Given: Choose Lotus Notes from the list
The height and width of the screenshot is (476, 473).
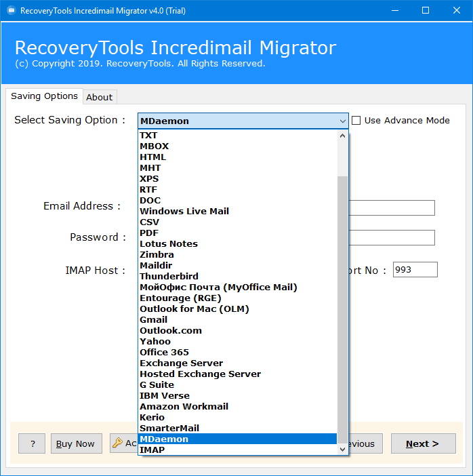Looking at the screenshot, I should coord(238,244).
